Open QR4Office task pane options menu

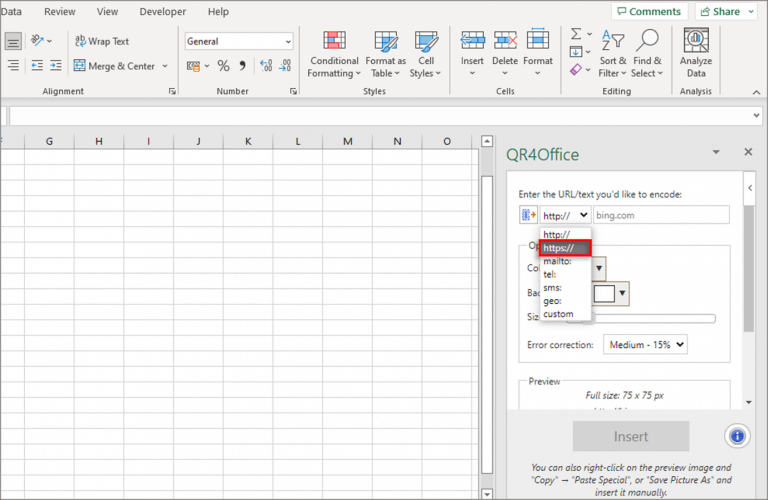point(716,152)
